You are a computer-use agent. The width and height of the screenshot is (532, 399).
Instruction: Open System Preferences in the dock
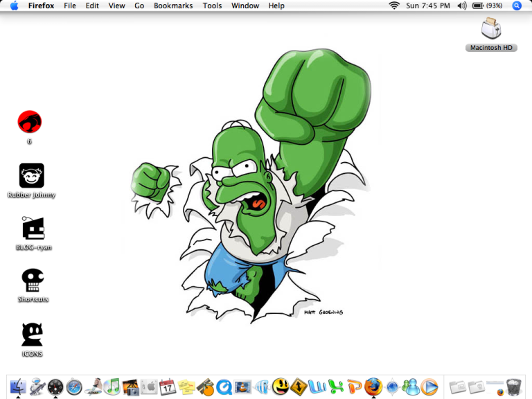tap(149, 387)
